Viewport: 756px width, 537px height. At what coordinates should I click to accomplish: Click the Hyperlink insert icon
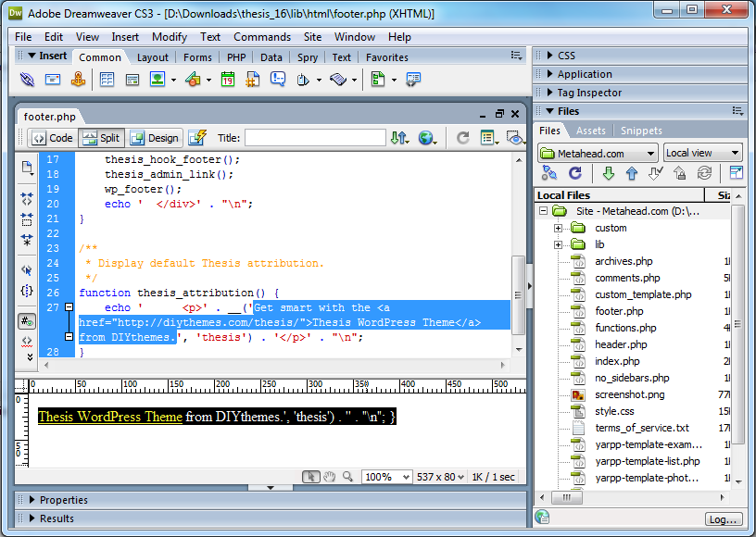pyautogui.click(x=27, y=80)
